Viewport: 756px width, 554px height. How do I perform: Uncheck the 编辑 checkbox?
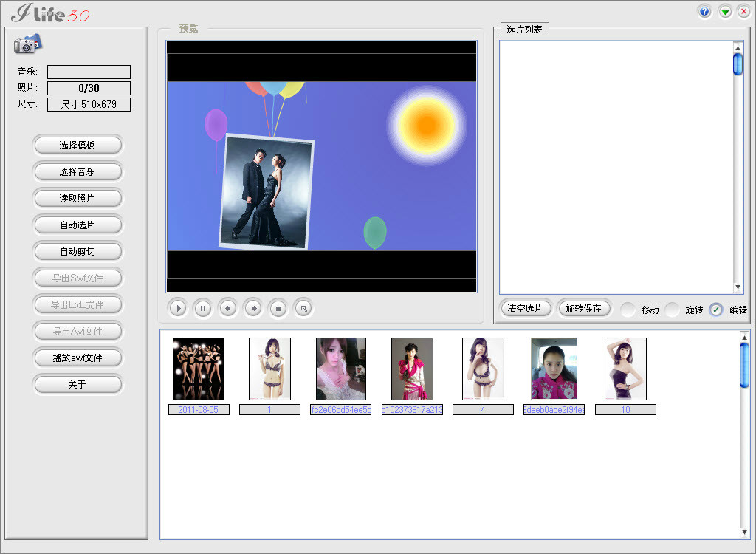[x=715, y=310]
